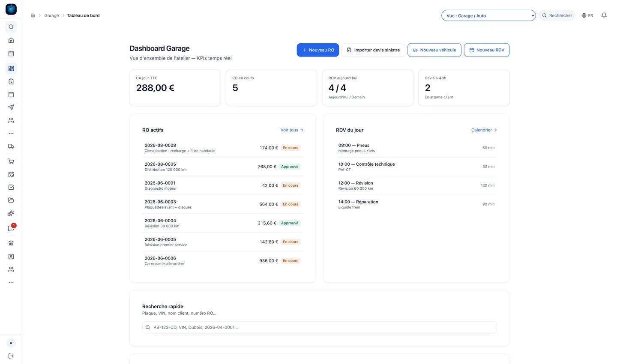Open messages icon with red badge

click(11, 228)
